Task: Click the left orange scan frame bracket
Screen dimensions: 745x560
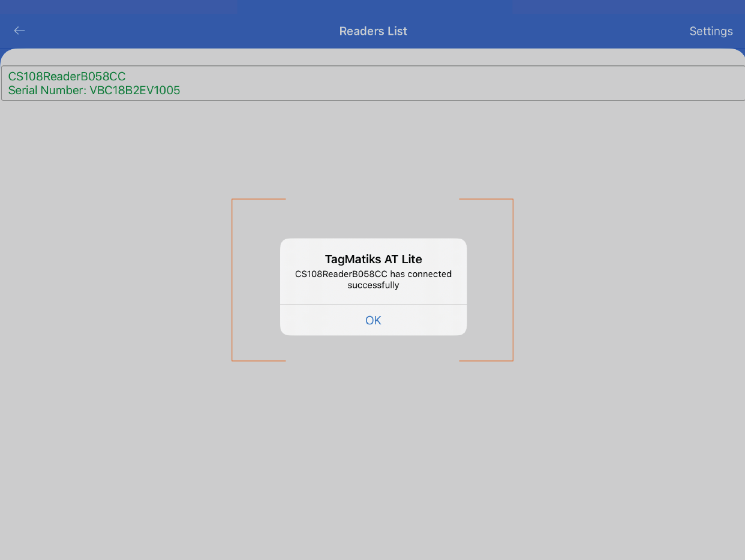Action: point(232,279)
